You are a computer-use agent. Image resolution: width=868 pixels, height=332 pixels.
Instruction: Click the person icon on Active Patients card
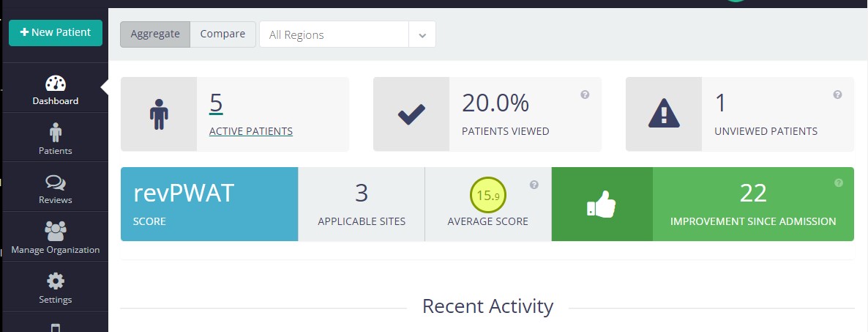[x=159, y=114]
